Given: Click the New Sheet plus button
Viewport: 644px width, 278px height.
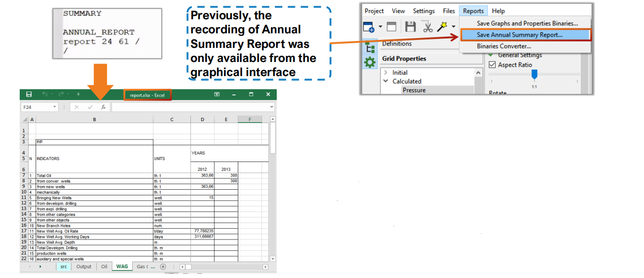Looking at the screenshot, I should (x=163, y=267).
